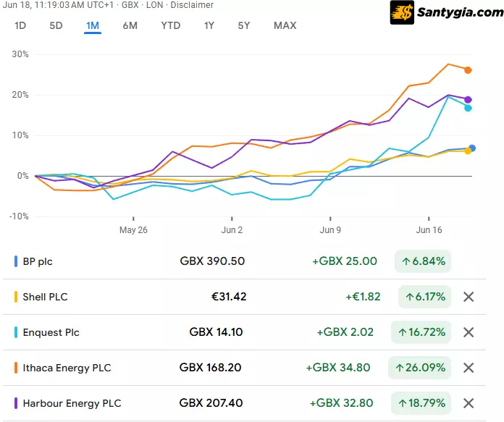The height and width of the screenshot is (422, 504).
Task: Click Enquest 16.72% change badge
Action: coord(421,332)
